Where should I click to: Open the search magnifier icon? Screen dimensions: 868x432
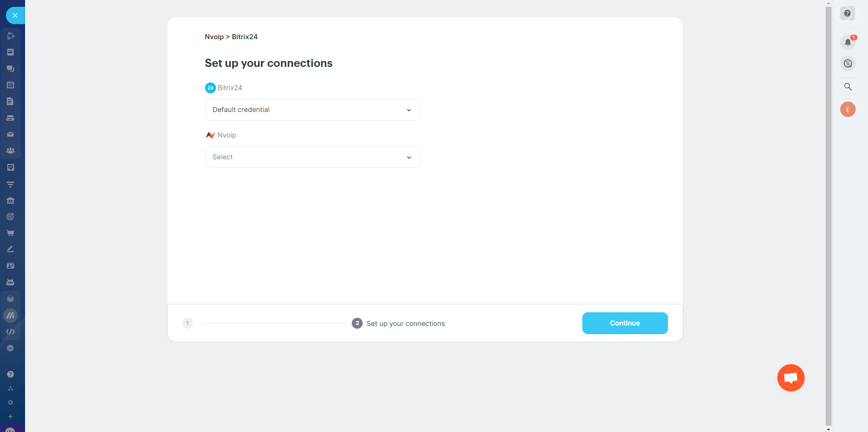tap(847, 86)
